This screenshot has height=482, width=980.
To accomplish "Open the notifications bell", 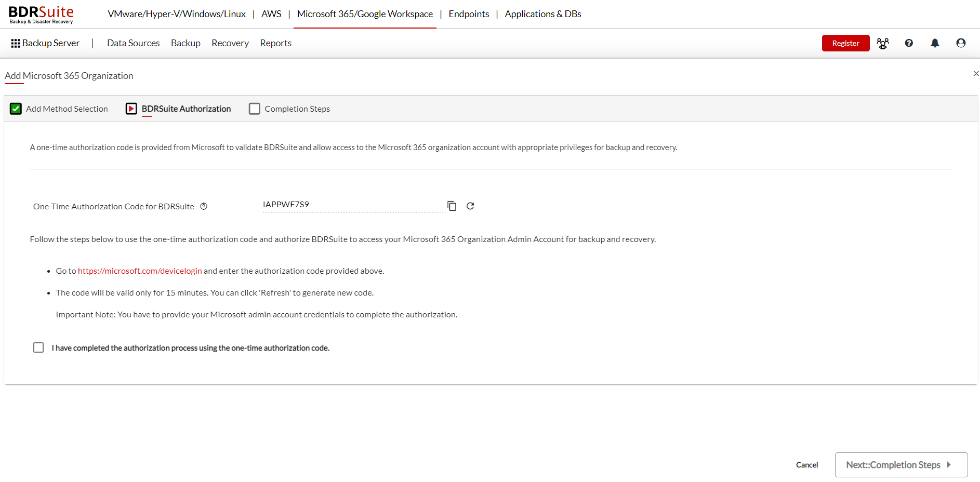I will pyautogui.click(x=935, y=43).
